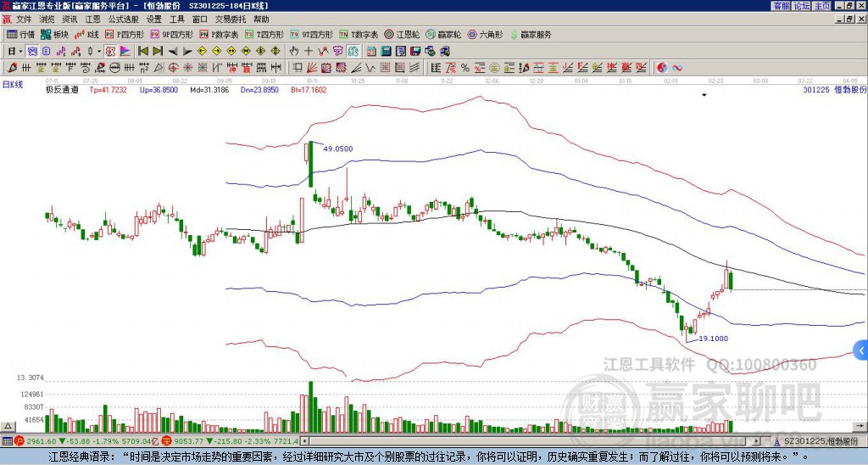Click the yin-yang taiji icon
The width and height of the screenshot is (868, 465).
click(x=662, y=68)
